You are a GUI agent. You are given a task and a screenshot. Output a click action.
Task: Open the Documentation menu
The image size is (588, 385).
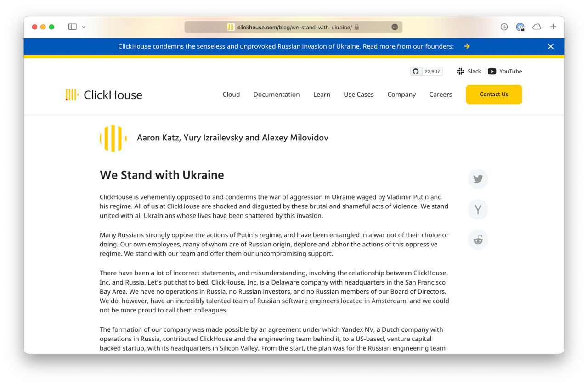[x=277, y=95]
